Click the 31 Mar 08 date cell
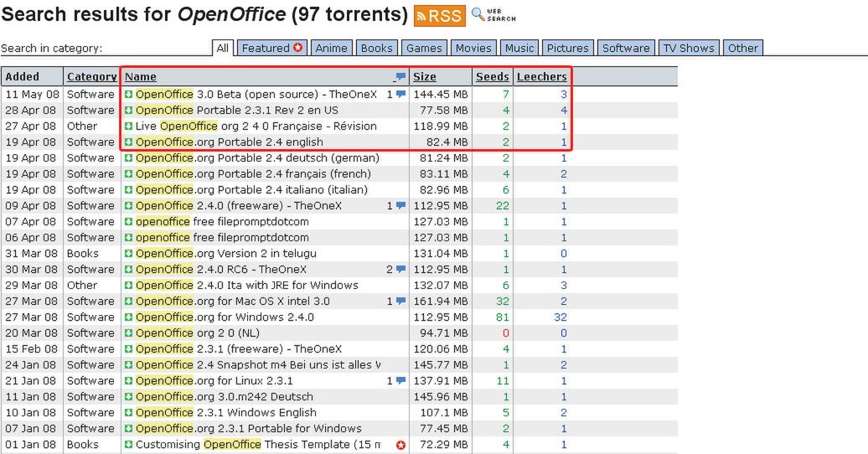The height and width of the screenshot is (454, 868). (31, 254)
